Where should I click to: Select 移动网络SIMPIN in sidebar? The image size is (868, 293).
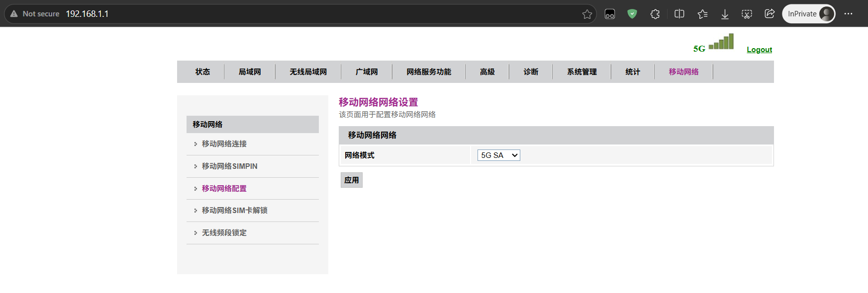coord(229,166)
